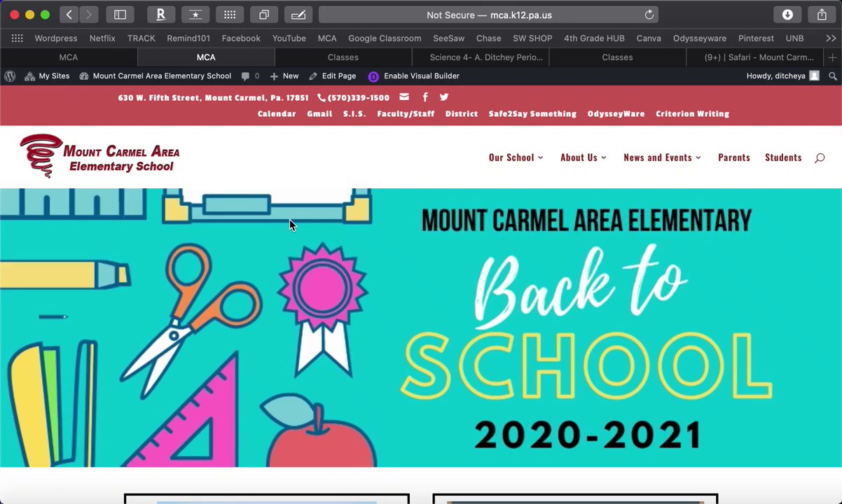The height and width of the screenshot is (504, 842).
Task: Switch to the Safari - Mount Carm... tab
Action: click(x=755, y=57)
